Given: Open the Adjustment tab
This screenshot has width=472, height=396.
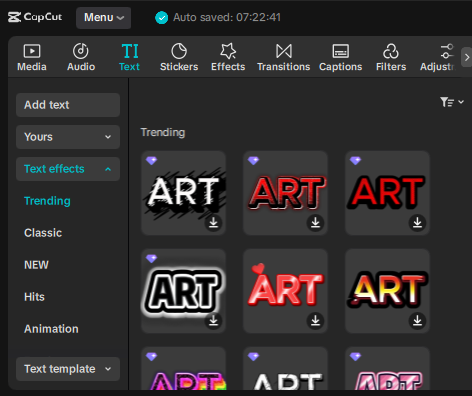Looking at the screenshot, I should (x=437, y=58).
